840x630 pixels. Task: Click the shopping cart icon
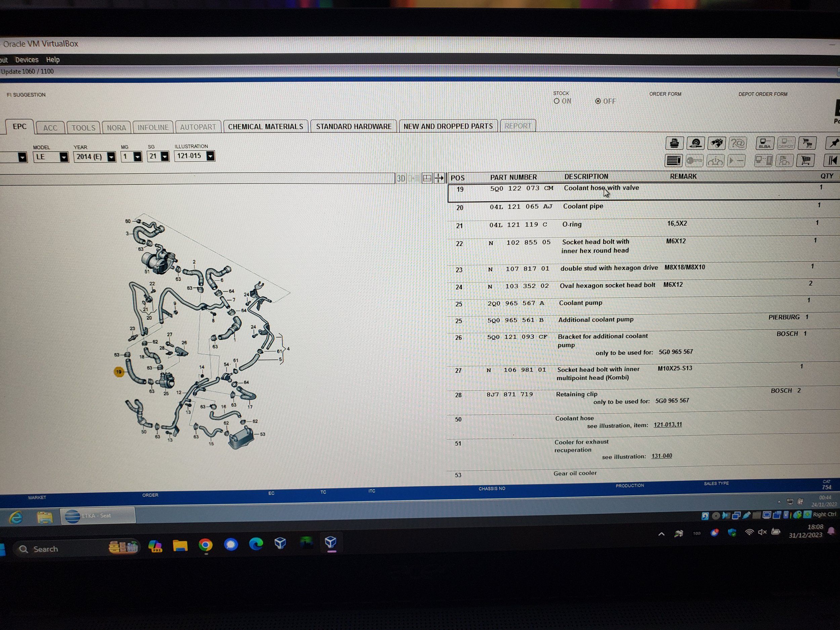(805, 160)
